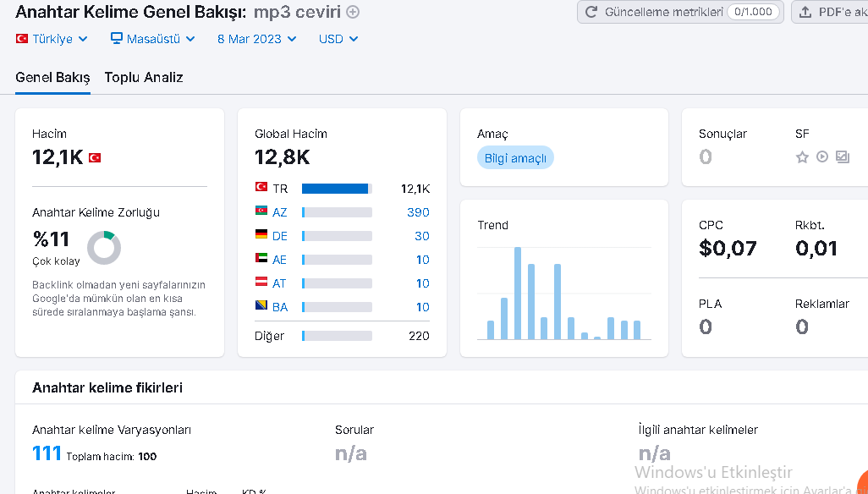This screenshot has height=494, width=868.
Task: Click the $0,07 CPC value
Action: click(x=728, y=249)
